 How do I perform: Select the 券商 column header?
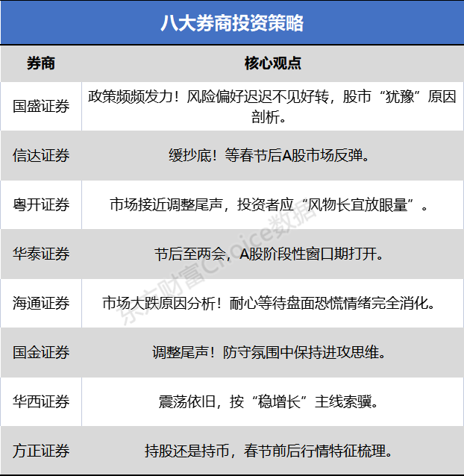[x=41, y=63]
